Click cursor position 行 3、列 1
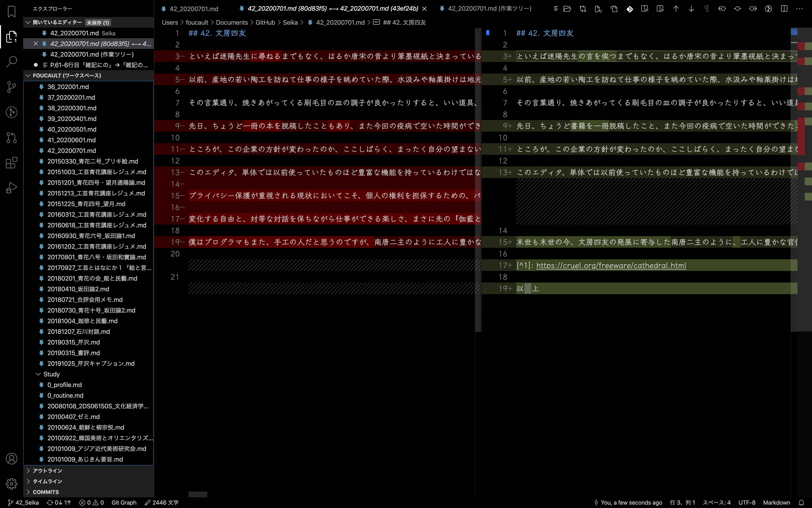The width and height of the screenshot is (812, 508). (682, 503)
